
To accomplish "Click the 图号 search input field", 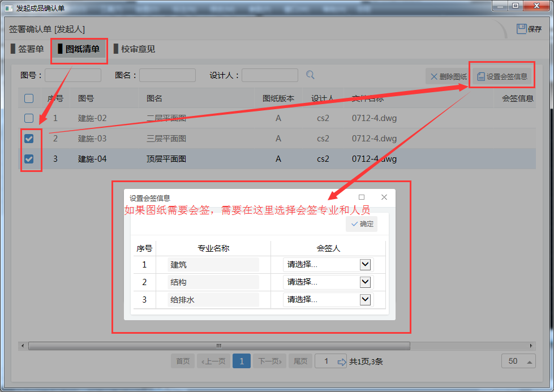I will coord(73,75).
